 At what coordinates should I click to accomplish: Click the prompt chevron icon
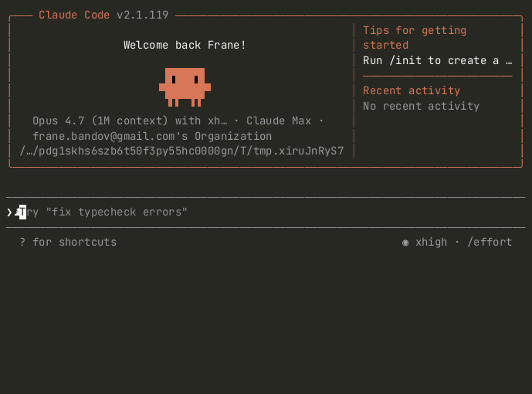pyautogui.click(x=9, y=212)
